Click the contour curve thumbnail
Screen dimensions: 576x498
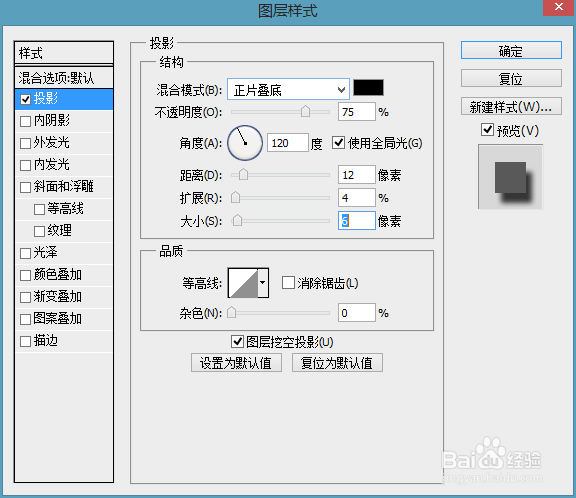point(243,282)
